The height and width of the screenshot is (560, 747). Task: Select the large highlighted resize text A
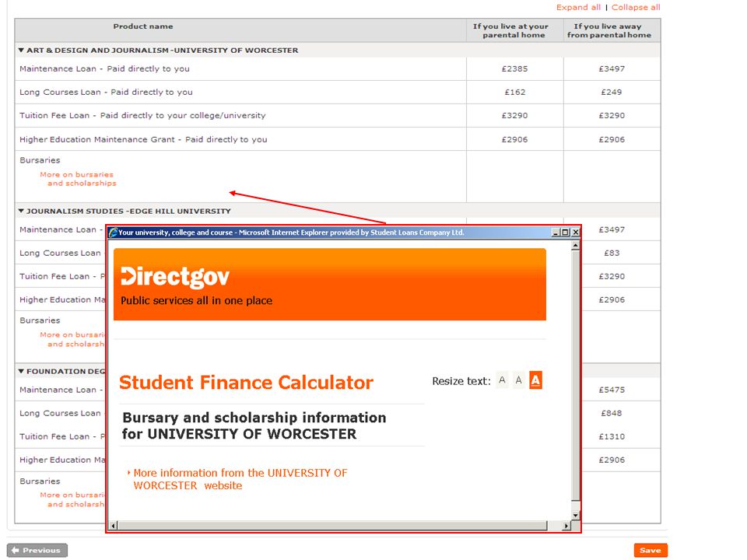pos(536,380)
